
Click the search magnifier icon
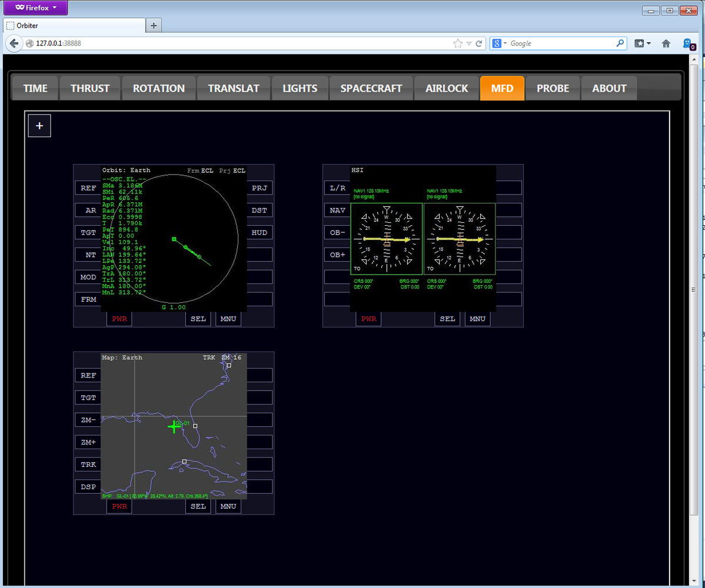pos(620,43)
